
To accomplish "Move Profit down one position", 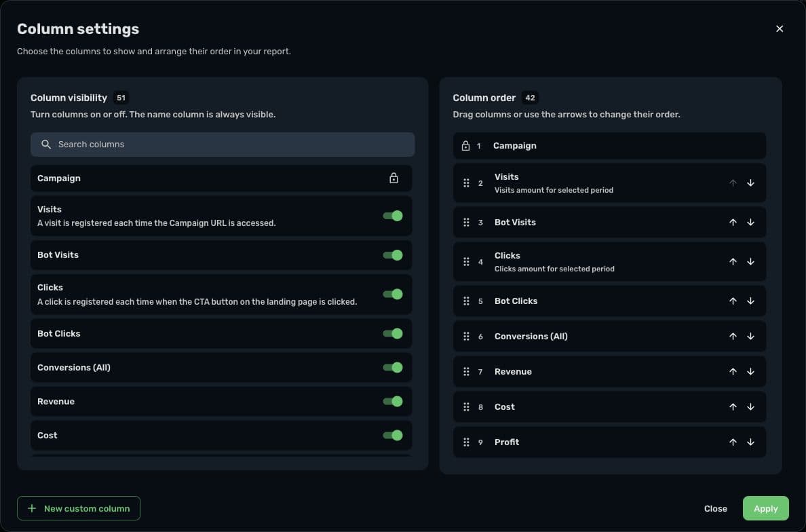I will click(x=750, y=442).
